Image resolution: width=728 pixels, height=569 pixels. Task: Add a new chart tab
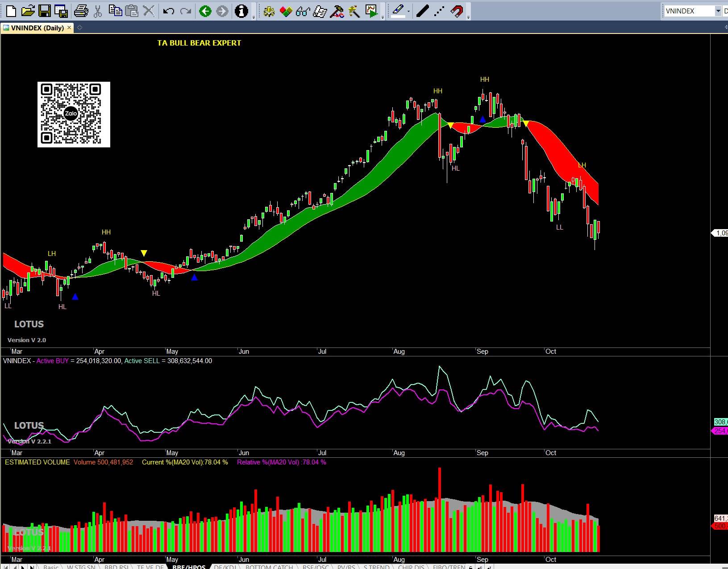click(x=79, y=28)
